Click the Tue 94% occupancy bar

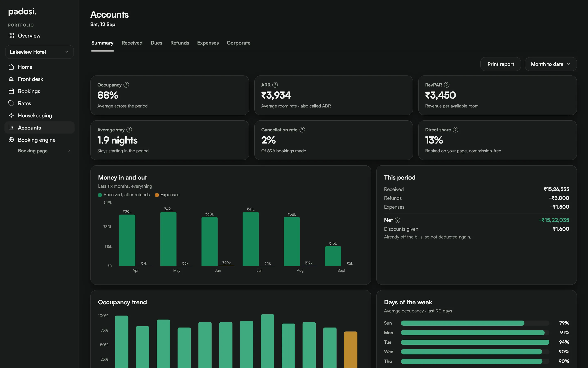pyautogui.click(x=475, y=342)
